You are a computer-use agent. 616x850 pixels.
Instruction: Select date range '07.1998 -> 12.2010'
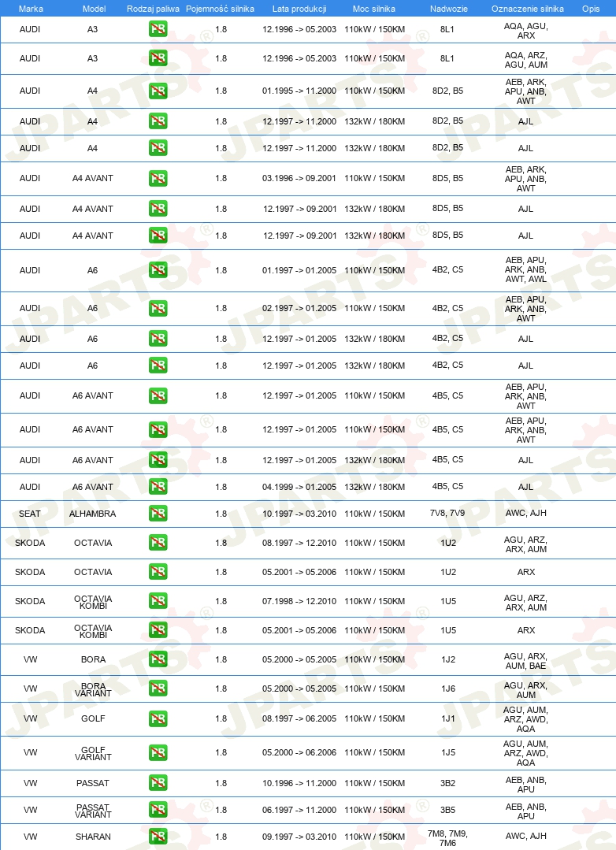pos(299,601)
